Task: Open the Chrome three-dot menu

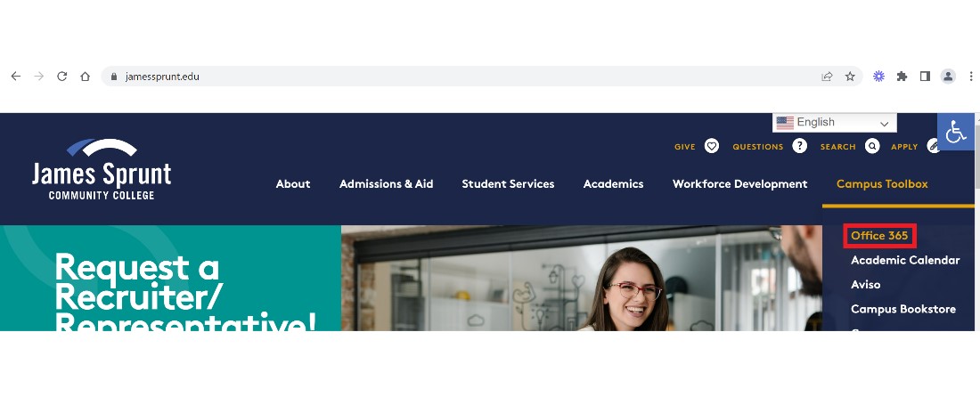Action: click(x=970, y=77)
